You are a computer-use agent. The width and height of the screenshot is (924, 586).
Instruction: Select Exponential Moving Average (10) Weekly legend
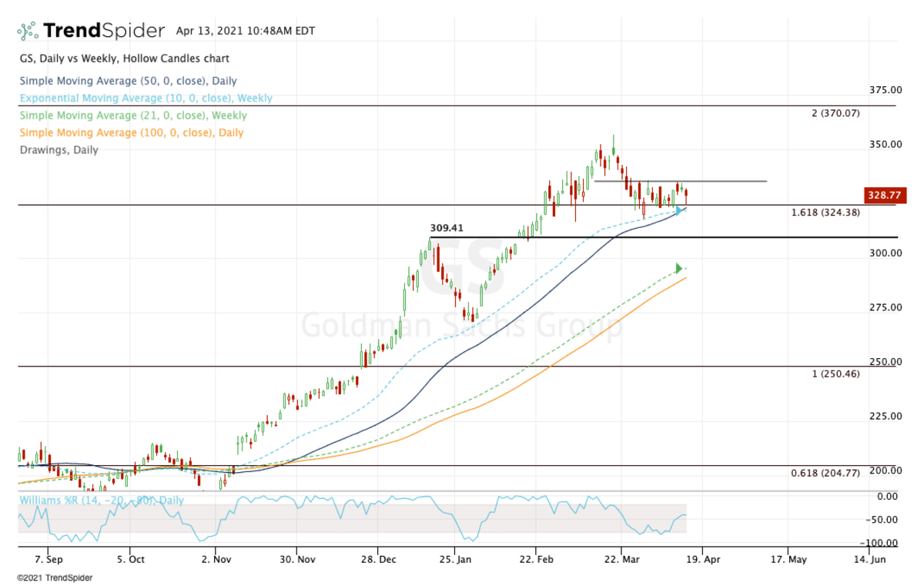(146, 99)
